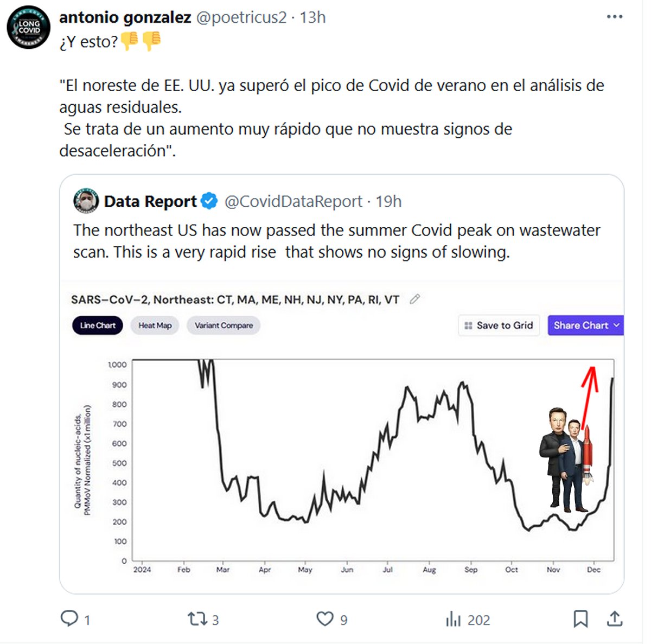The height and width of the screenshot is (644, 651).
Task: Click the Data Report verified badge
Action: (x=209, y=201)
